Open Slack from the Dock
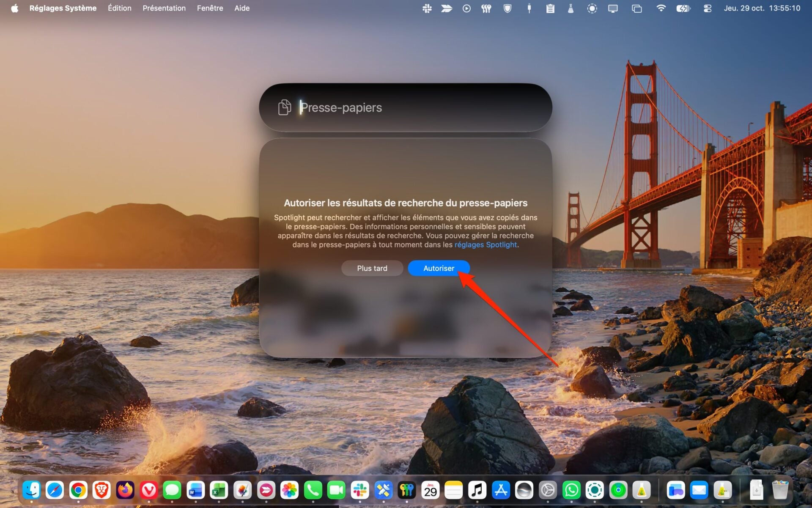The image size is (812, 508). (360, 490)
